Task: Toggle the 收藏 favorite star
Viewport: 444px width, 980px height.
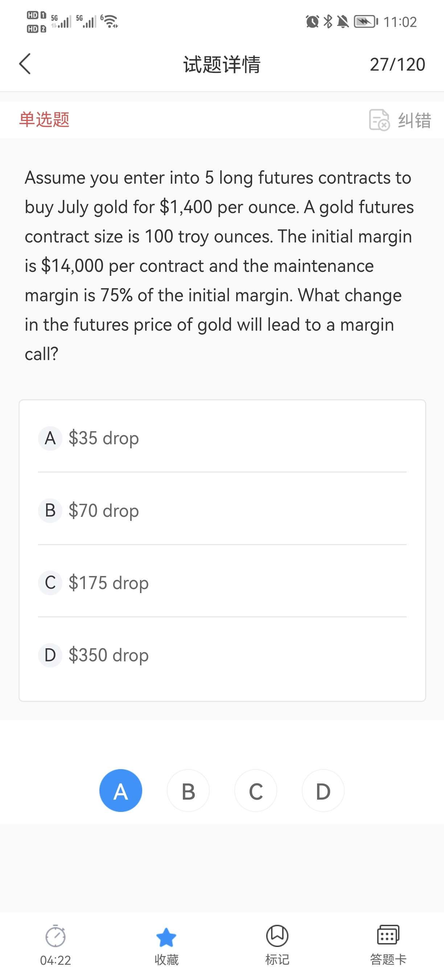Action: click(166, 938)
